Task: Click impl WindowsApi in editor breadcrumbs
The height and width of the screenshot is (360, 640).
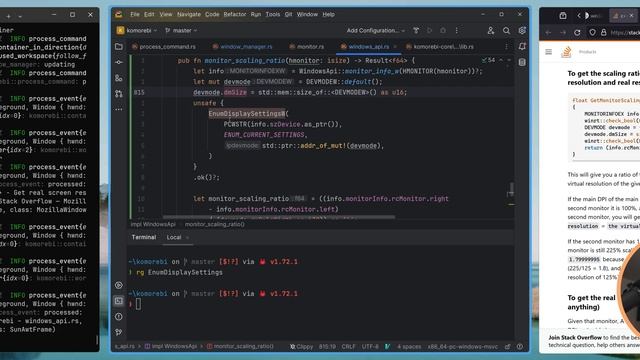Action: (x=153, y=224)
